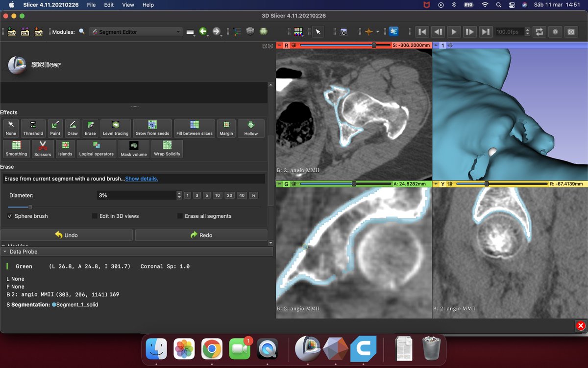Go to previous module with green arrow
Image resolution: width=588 pixels, height=368 pixels.
pyautogui.click(x=203, y=31)
